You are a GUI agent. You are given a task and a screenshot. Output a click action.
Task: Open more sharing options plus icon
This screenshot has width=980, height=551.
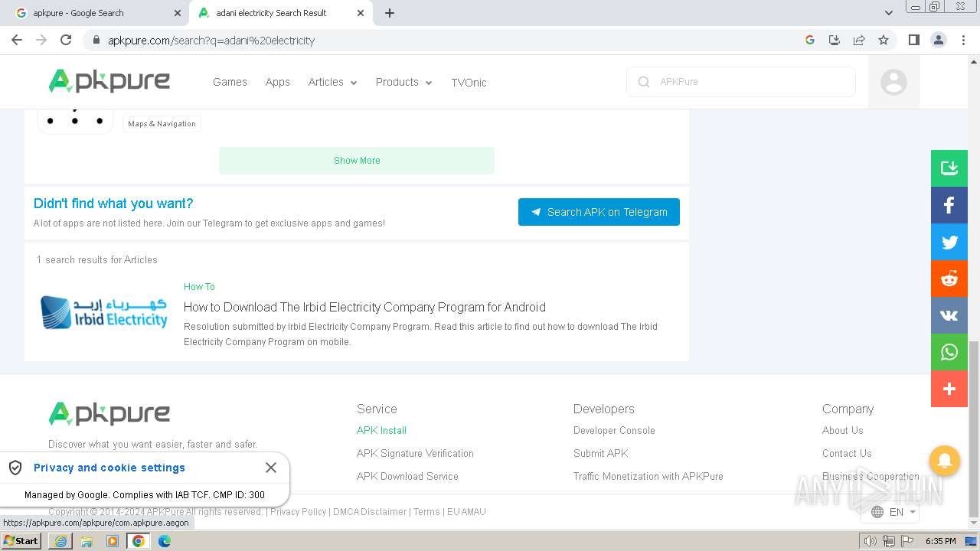coord(949,389)
